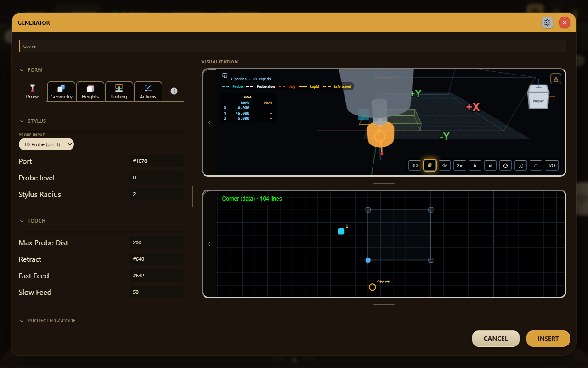Close the Generator dialog

tap(565, 23)
